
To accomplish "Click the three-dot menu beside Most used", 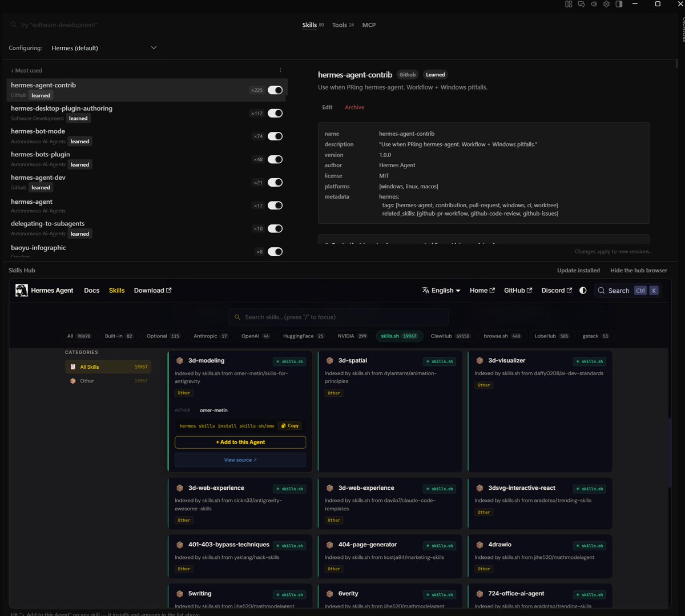I will pos(280,70).
